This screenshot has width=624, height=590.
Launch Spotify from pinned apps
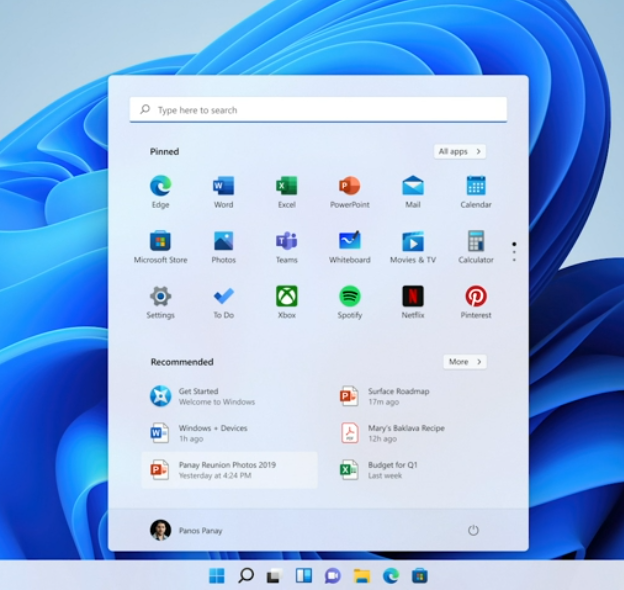(x=349, y=302)
